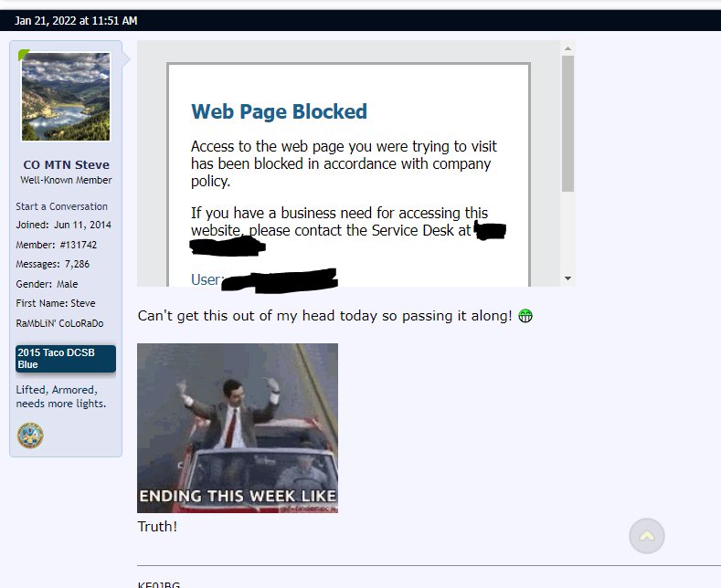Image resolution: width=721 pixels, height=588 pixels.
Task: Click the RaMbLiN' CoLoRaDo location text
Action: (x=59, y=323)
